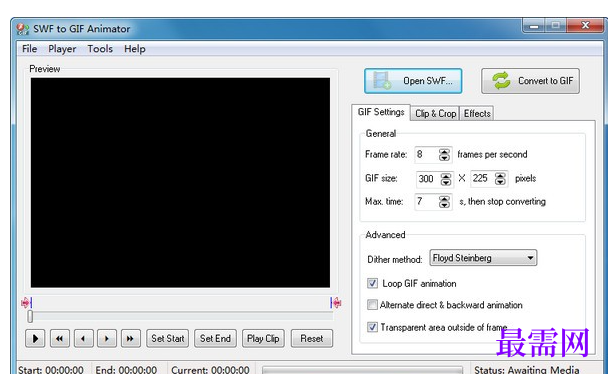Click the GIF height field showing 225
The width and height of the screenshot is (608, 374).
point(482,178)
